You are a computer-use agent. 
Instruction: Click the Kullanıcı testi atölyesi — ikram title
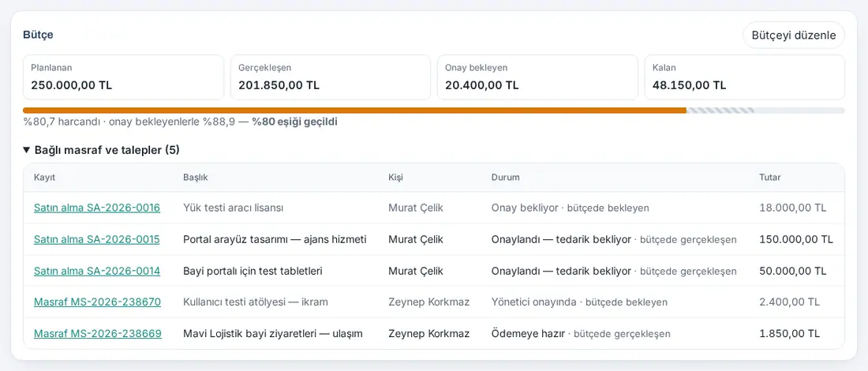click(256, 302)
